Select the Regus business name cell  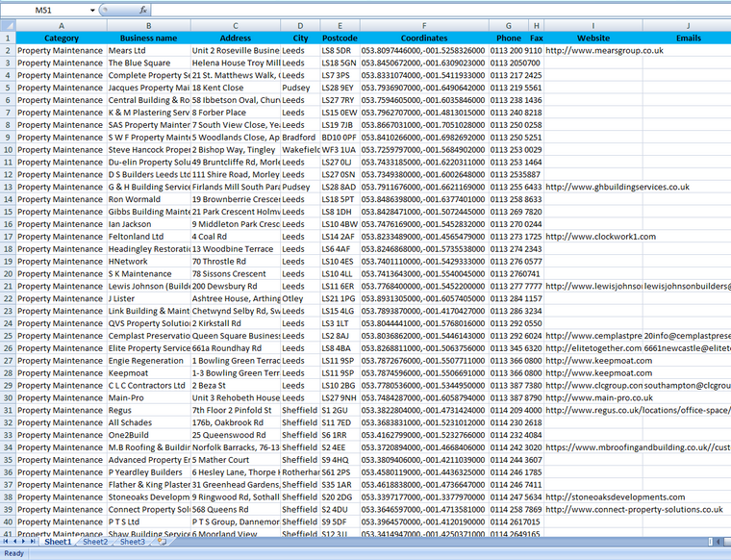[x=149, y=410]
